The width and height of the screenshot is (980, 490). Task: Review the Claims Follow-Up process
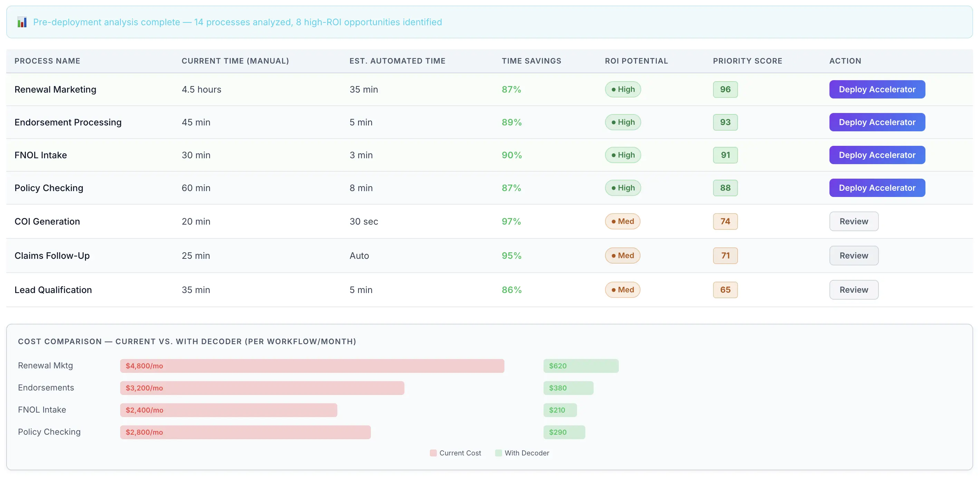pos(854,255)
